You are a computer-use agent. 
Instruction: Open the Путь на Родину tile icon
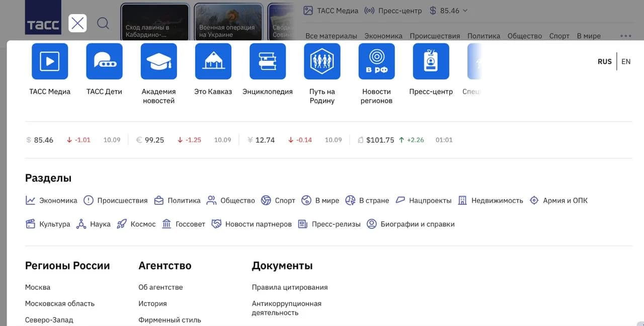click(322, 61)
